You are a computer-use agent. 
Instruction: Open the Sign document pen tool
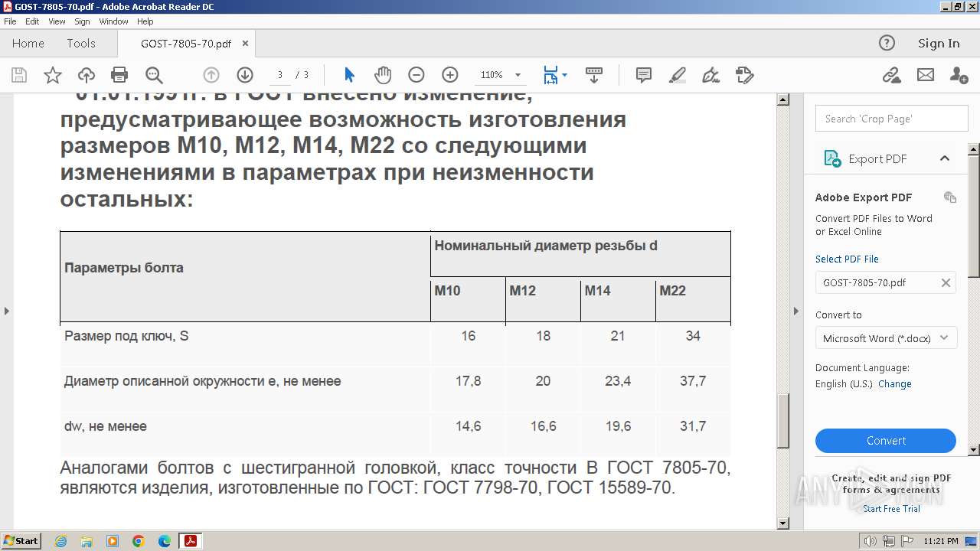coord(710,75)
